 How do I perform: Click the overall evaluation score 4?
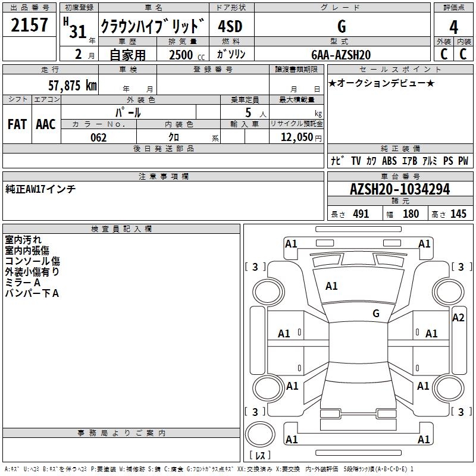(x=453, y=27)
